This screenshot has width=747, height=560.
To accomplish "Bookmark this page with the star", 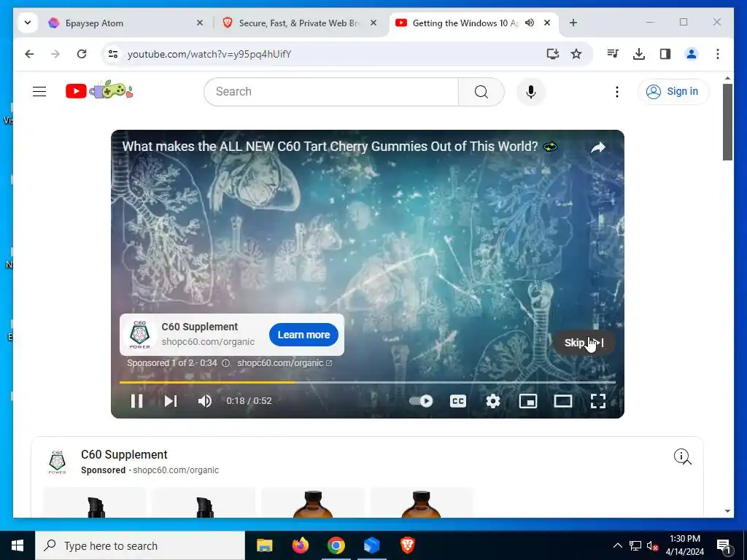I will pos(576,54).
